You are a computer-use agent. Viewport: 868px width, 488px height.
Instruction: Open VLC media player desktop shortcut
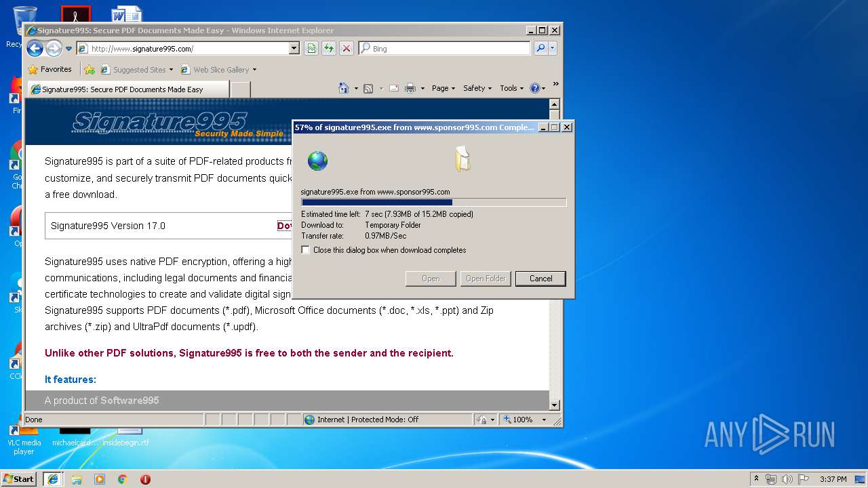[24, 441]
